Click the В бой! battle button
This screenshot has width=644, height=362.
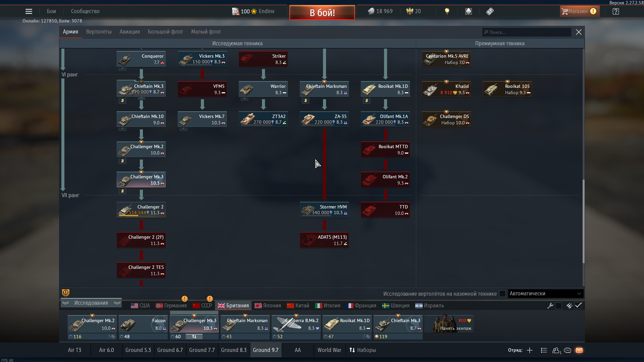[x=322, y=13]
